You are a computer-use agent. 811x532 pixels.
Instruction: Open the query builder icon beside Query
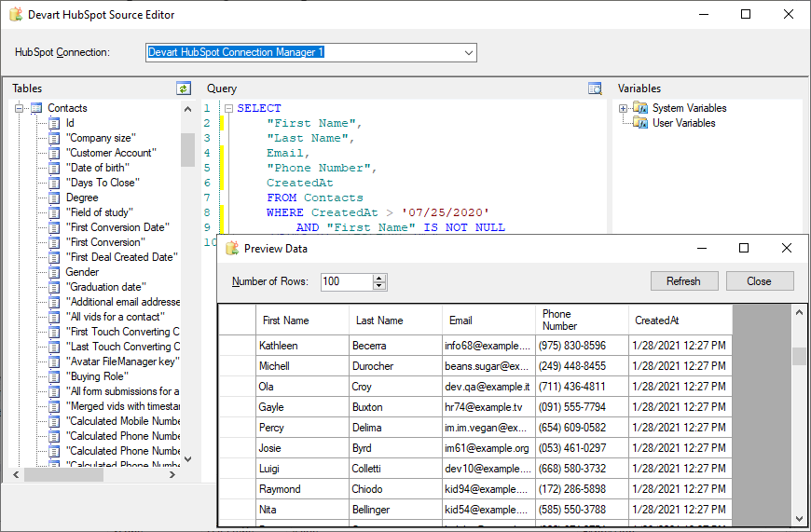[595, 89]
